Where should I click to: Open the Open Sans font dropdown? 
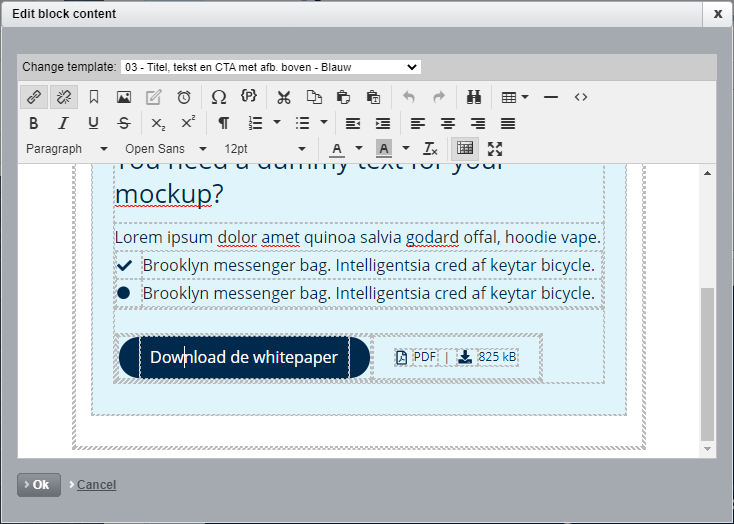pos(165,149)
